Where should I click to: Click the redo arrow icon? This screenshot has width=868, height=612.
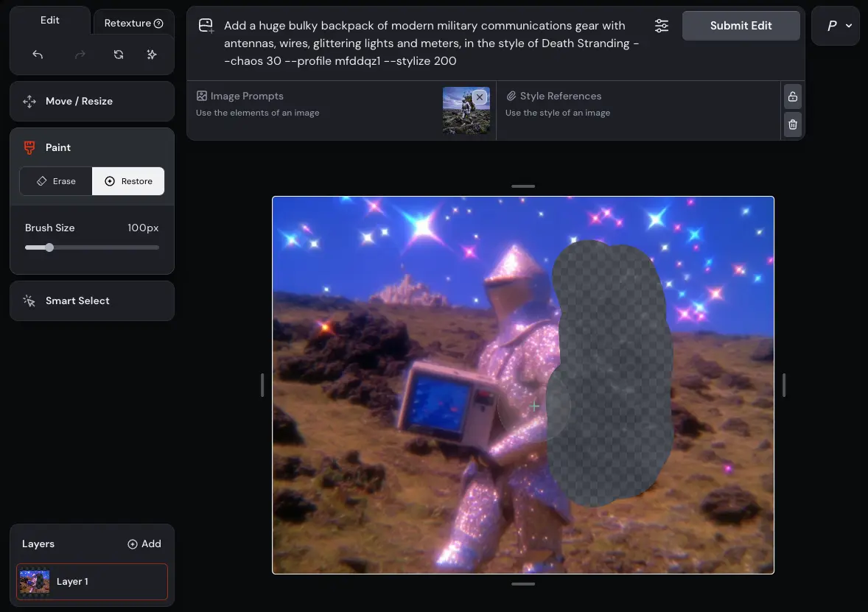(80, 54)
